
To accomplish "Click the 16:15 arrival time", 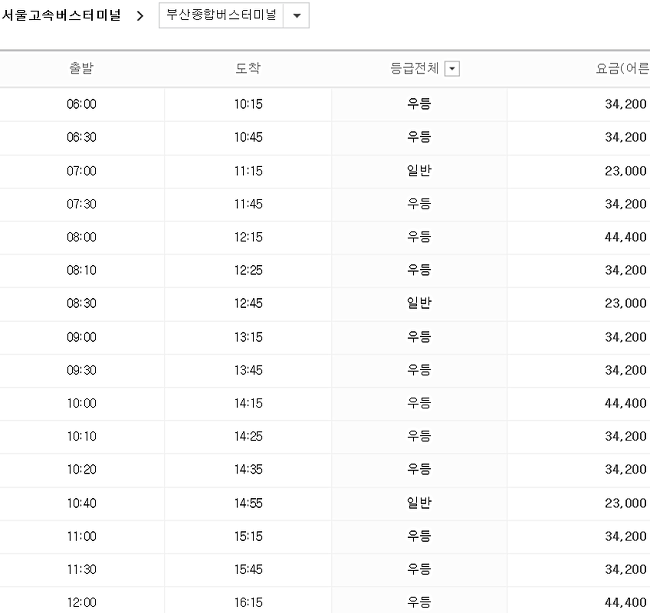I will [x=248, y=603].
